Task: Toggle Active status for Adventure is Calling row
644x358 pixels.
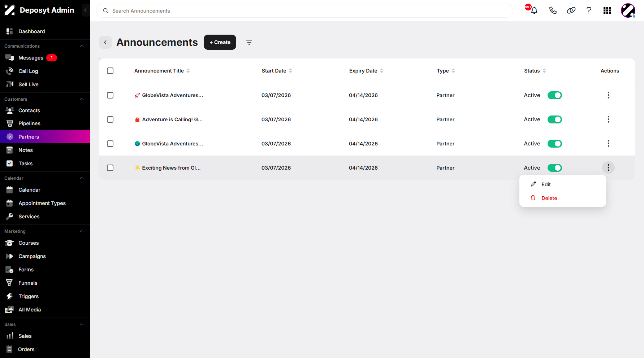Action: tap(555, 119)
